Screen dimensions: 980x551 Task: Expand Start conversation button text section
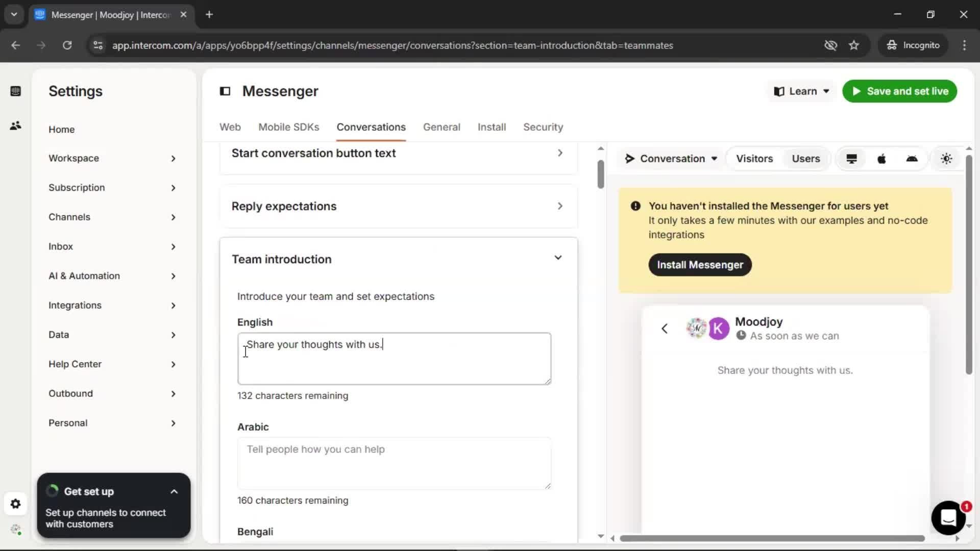[x=398, y=154]
